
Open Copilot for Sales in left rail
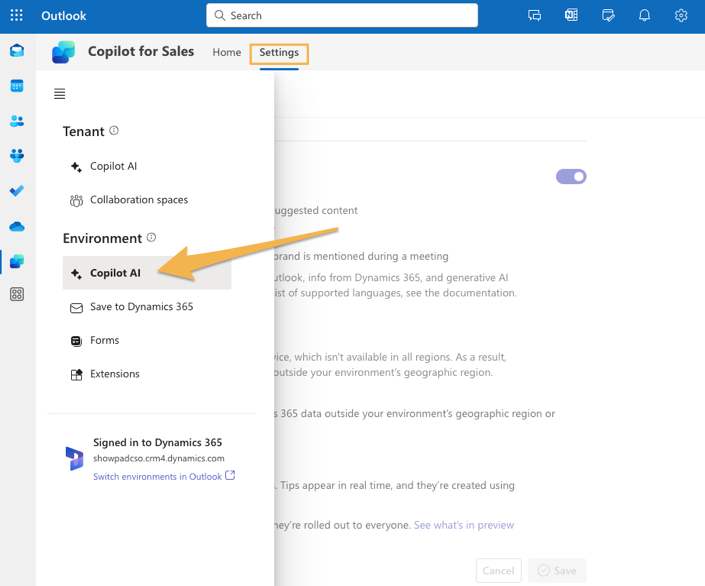tap(17, 261)
